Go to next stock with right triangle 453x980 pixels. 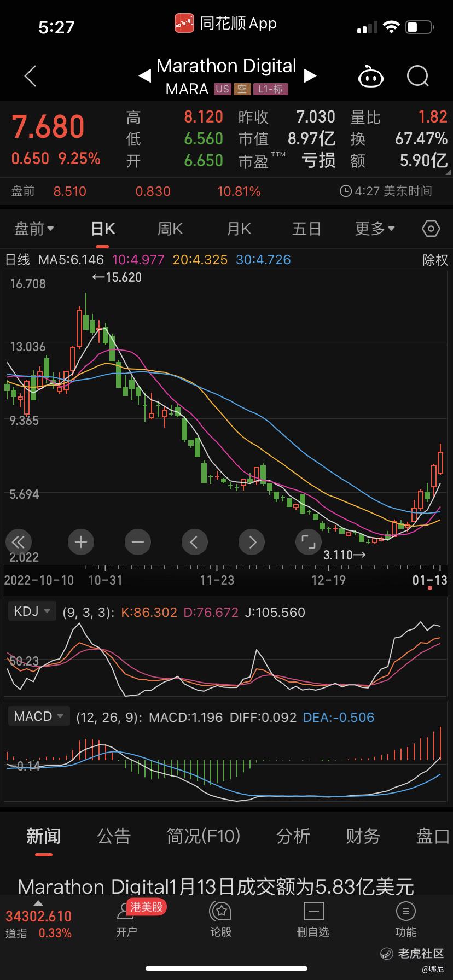click(310, 76)
